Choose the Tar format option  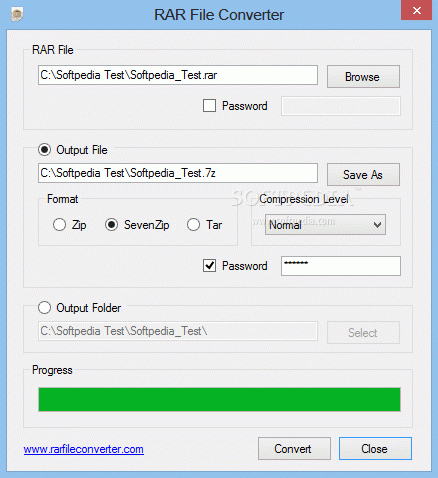pyautogui.click(x=193, y=225)
